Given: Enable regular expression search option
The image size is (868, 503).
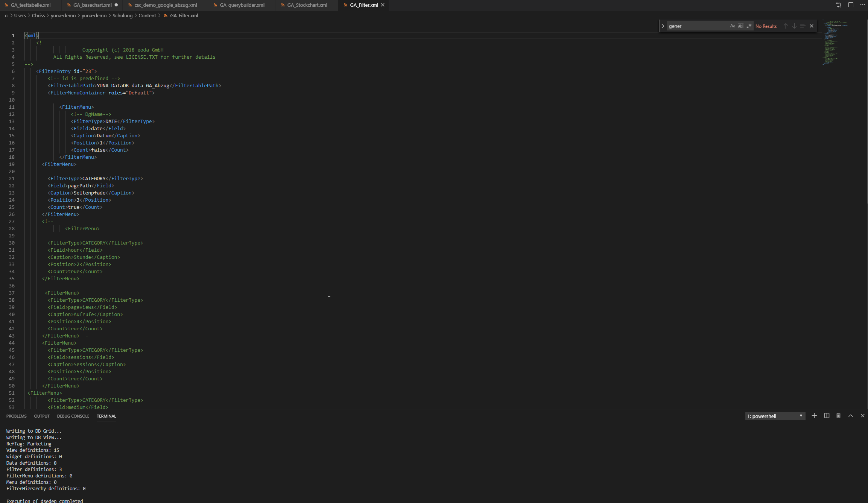Looking at the screenshot, I should click(x=749, y=26).
